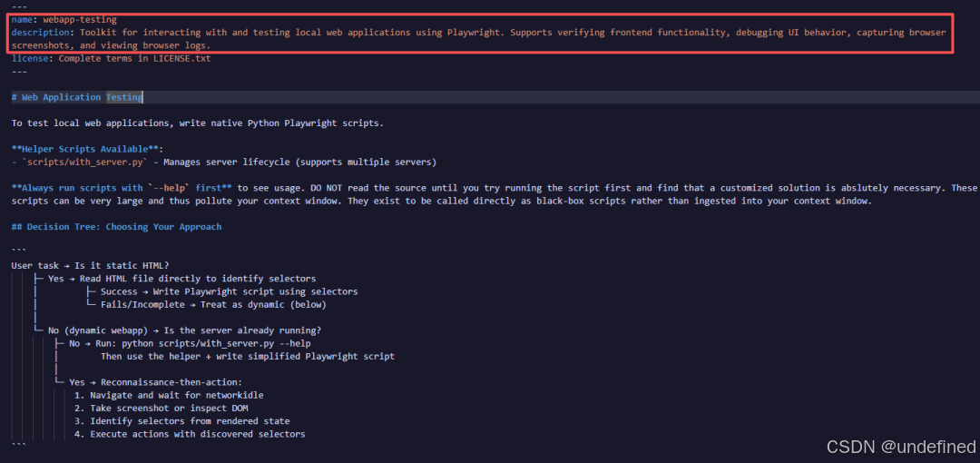The height and width of the screenshot is (463, 980).
Task: Click '3. Identify selectors from rendered state'
Action: 181,422
